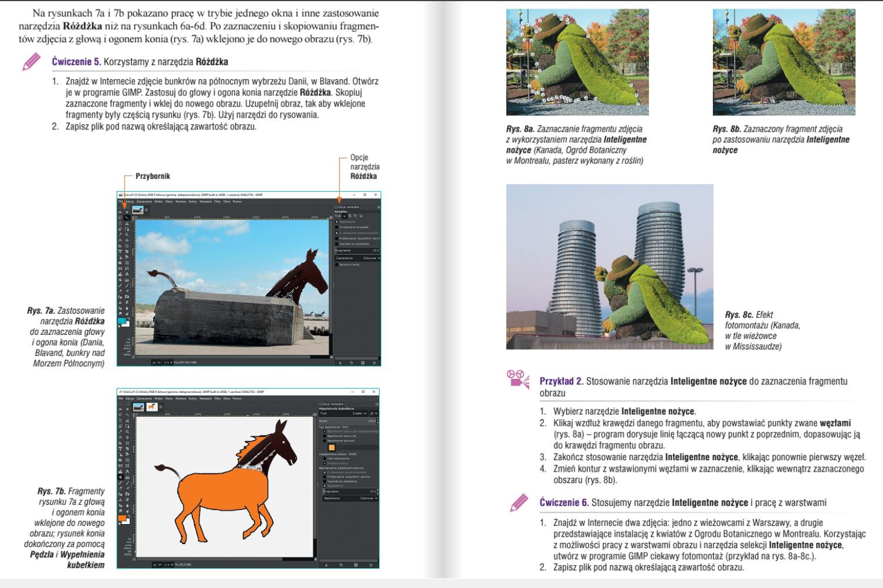This screenshot has height=588, width=883.
Task: Click the 'Przykład 2.' heading
Action: pos(562,381)
